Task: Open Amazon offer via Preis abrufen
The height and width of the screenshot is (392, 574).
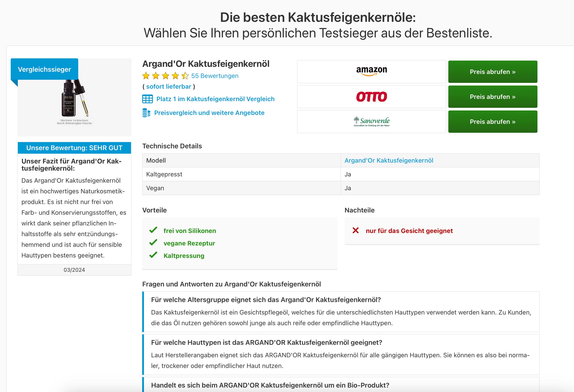Action: [x=492, y=71]
